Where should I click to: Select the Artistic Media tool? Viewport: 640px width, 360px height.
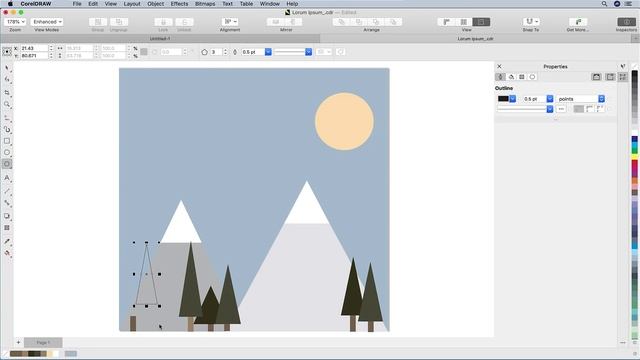pyautogui.click(x=7, y=129)
